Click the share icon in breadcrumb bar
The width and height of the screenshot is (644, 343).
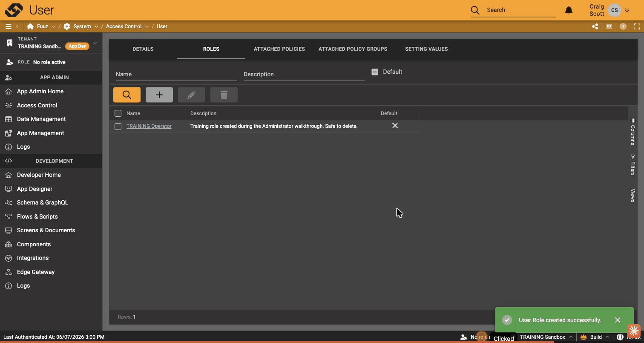[595, 26]
